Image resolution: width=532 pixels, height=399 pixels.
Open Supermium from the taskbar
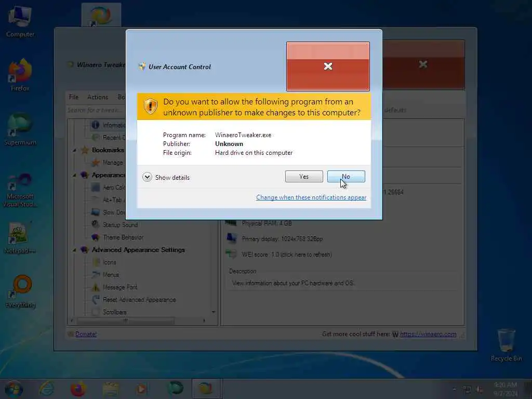(175, 389)
